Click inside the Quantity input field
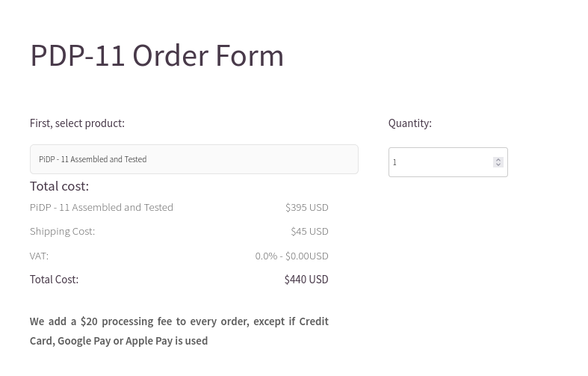This screenshot has width=588, height=376. 441,162
